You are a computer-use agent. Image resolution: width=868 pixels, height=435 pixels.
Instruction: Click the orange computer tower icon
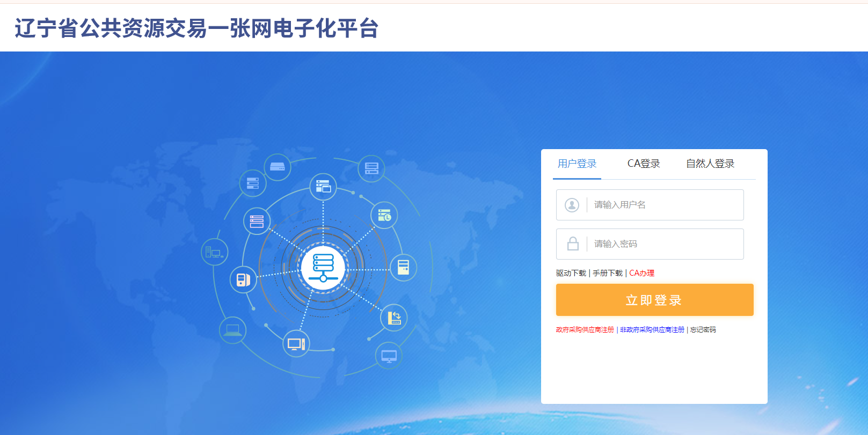[243, 279]
